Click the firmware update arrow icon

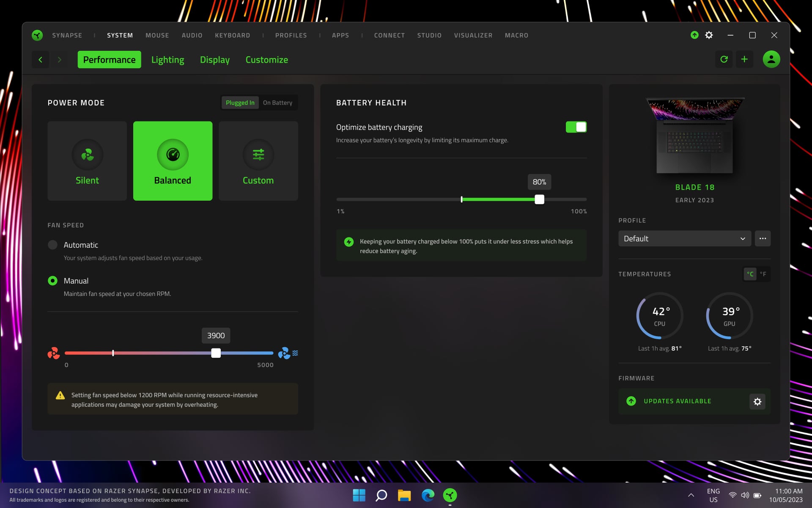point(631,401)
